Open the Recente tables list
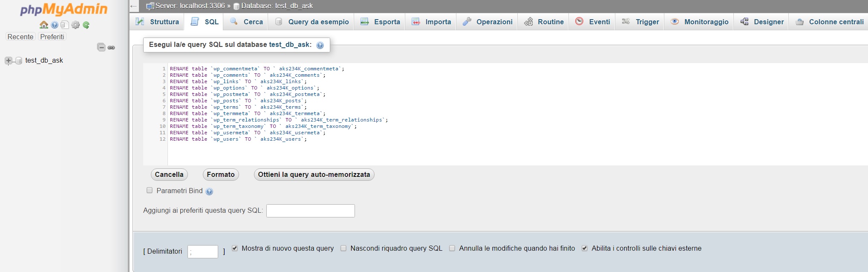868x272 pixels. click(x=20, y=37)
